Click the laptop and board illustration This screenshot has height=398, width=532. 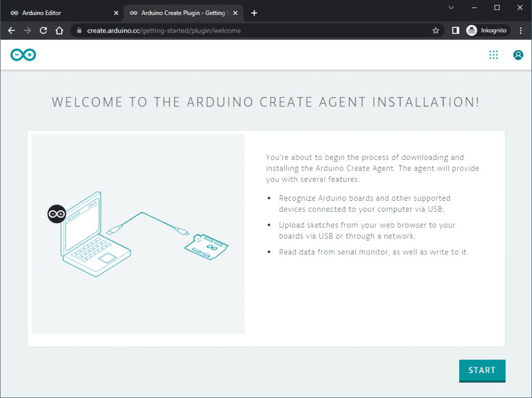[138, 234]
